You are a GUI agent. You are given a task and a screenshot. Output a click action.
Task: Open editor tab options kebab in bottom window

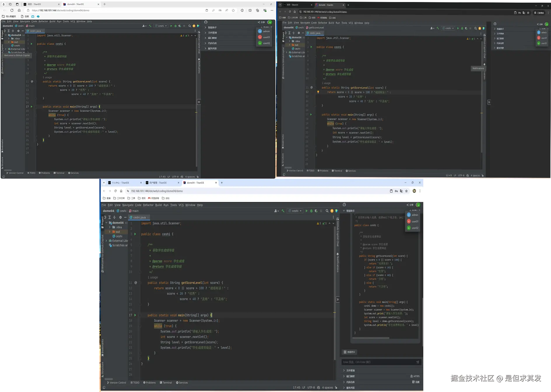click(333, 217)
